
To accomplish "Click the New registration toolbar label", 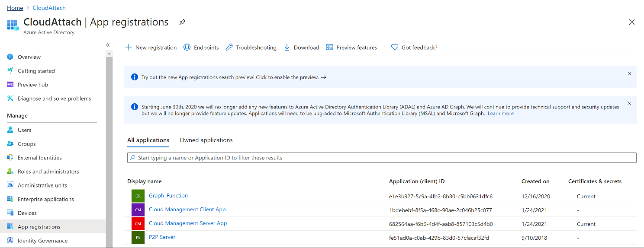I will (156, 48).
